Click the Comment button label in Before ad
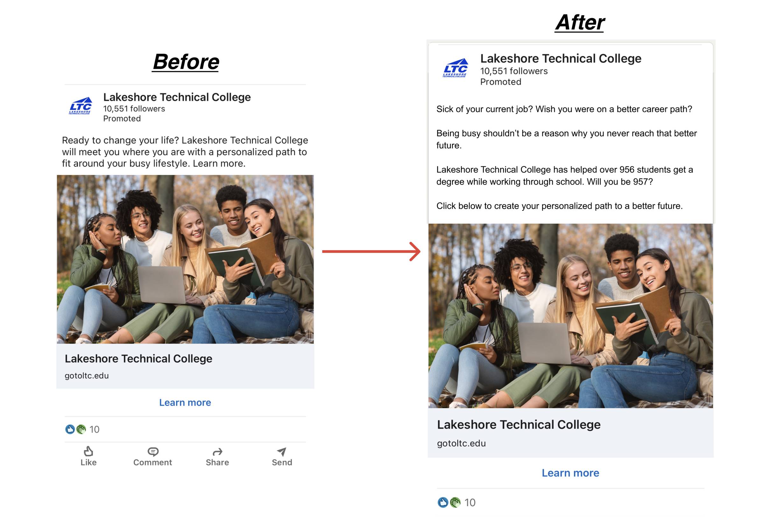This screenshot has width=764, height=532. tap(152, 462)
